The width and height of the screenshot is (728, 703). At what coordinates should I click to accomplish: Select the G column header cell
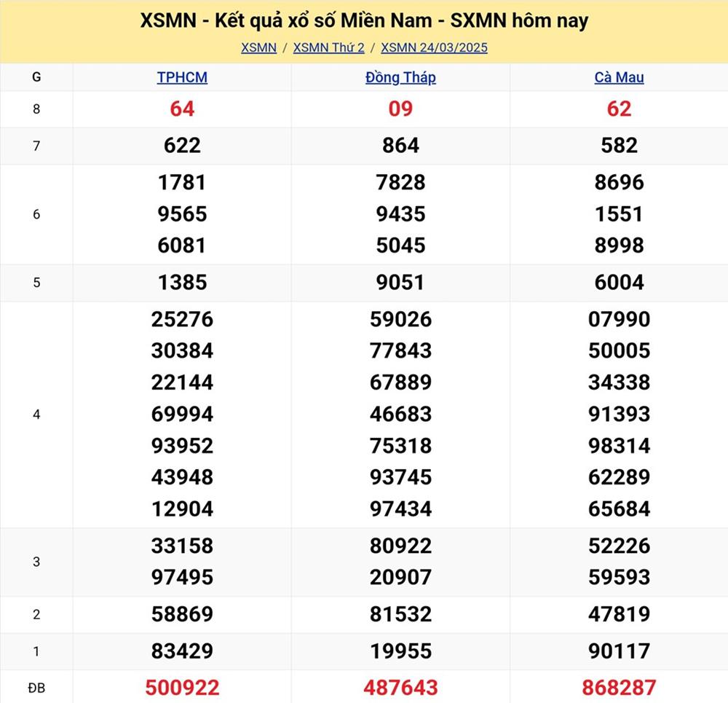tap(36, 77)
